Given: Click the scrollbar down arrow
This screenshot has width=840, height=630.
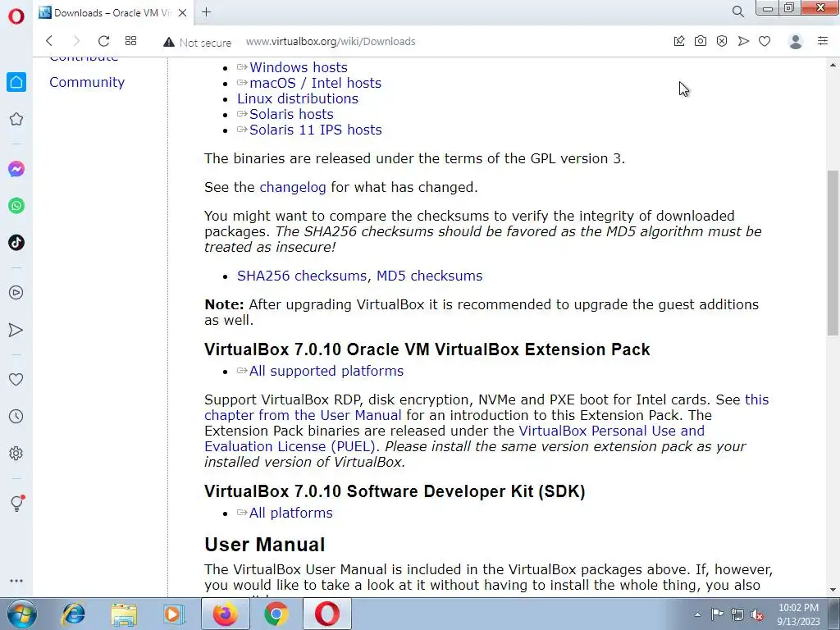Looking at the screenshot, I should [x=833, y=591].
